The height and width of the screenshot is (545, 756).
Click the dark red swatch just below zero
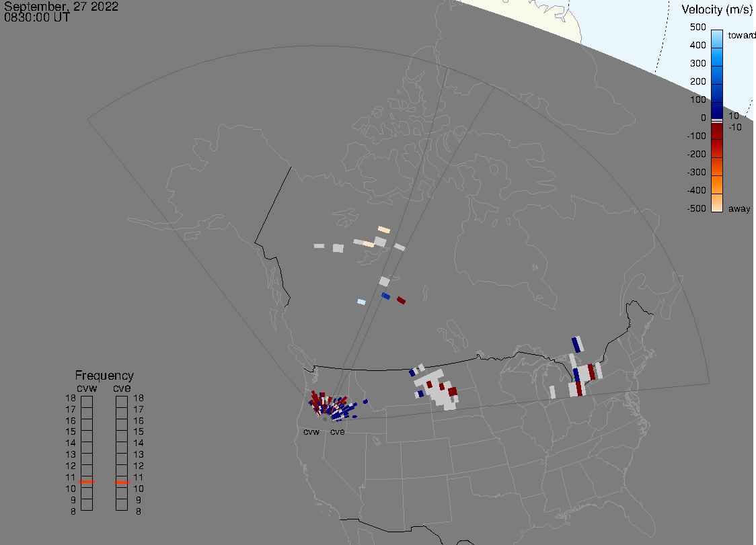[x=717, y=131]
